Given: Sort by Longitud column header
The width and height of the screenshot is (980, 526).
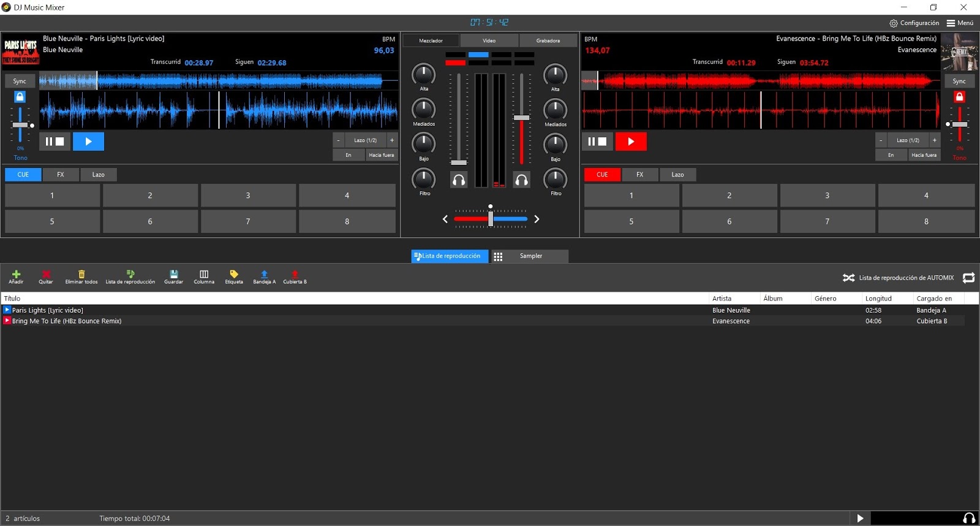Looking at the screenshot, I should (887, 299).
